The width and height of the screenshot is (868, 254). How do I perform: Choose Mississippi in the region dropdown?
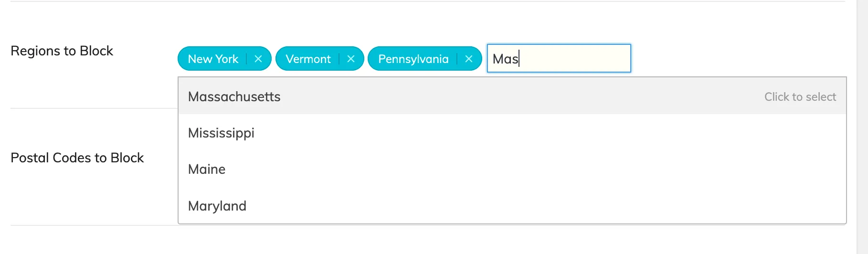tap(512, 133)
